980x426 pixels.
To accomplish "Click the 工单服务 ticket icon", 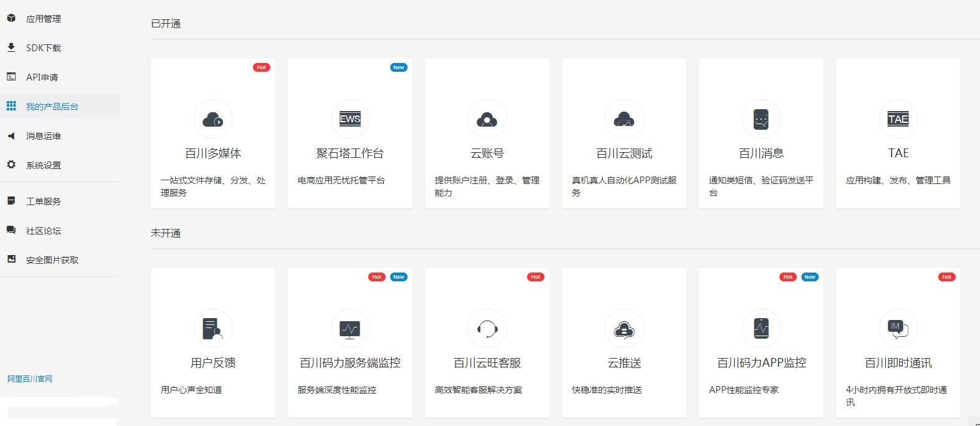I will [11, 201].
